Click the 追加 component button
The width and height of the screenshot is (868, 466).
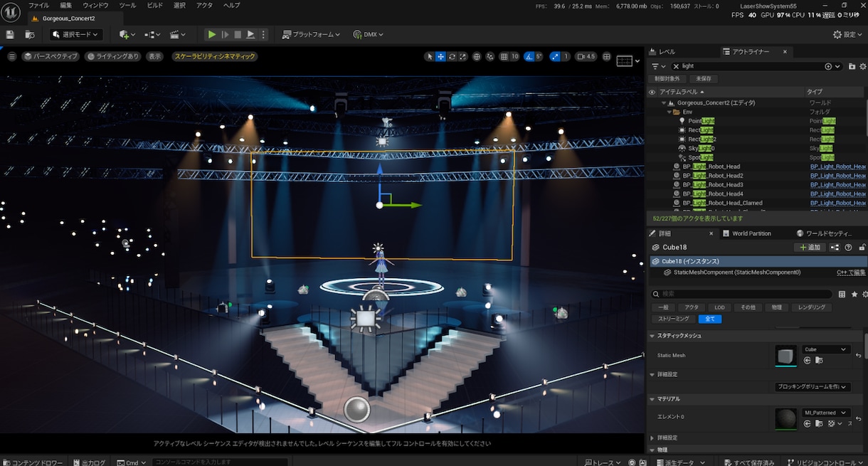tap(810, 248)
